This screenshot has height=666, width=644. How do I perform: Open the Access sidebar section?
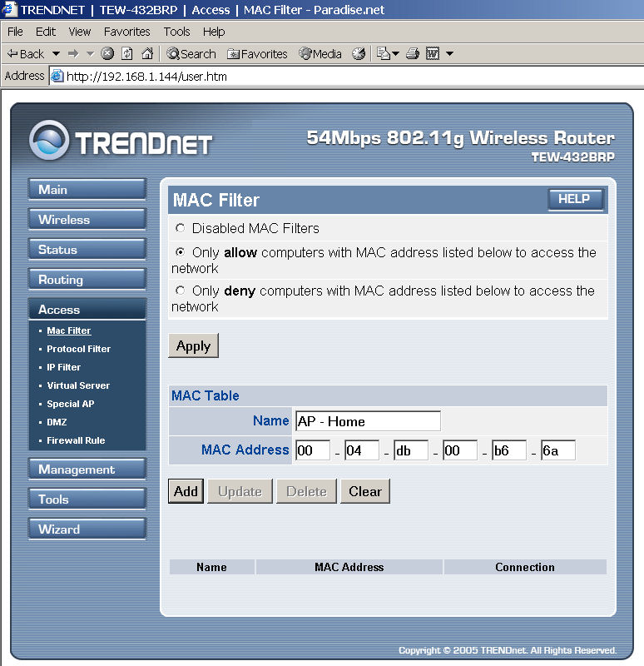[x=87, y=309]
